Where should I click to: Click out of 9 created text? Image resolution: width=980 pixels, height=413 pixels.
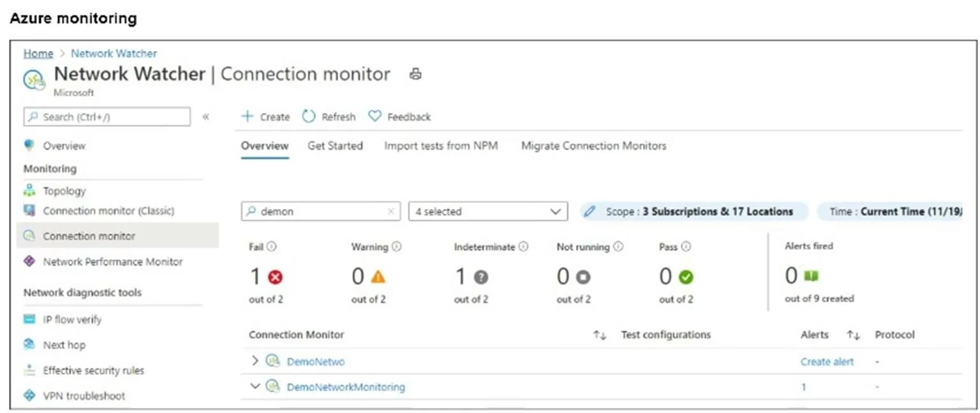coord(819,298)
